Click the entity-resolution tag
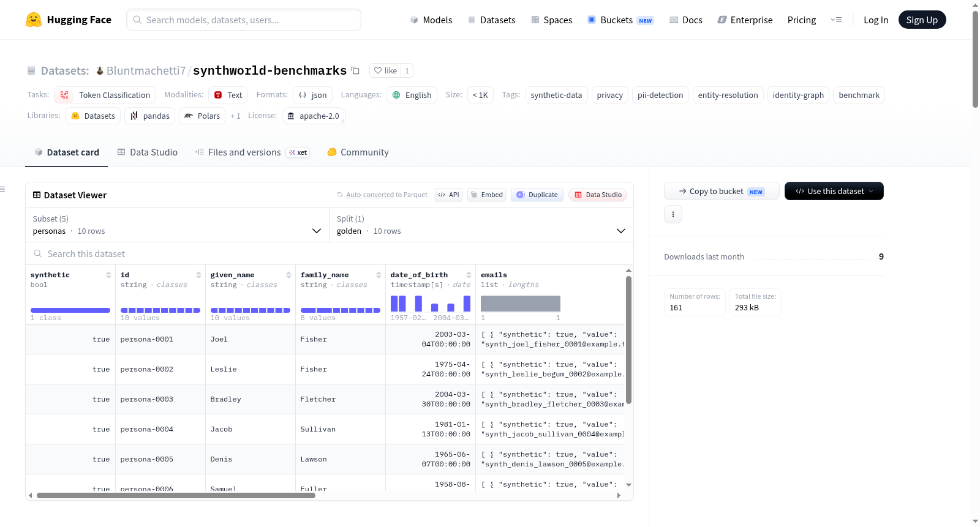 (728, 95)
